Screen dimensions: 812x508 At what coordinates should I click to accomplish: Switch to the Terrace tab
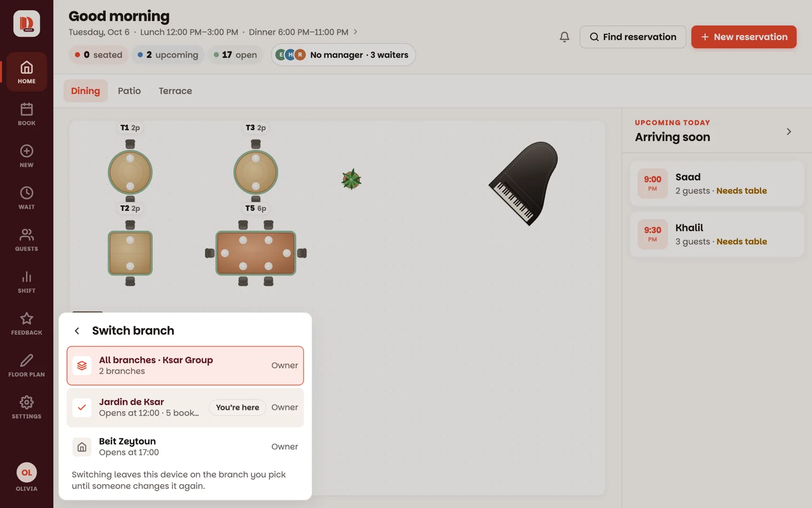[x=175, y=91]
